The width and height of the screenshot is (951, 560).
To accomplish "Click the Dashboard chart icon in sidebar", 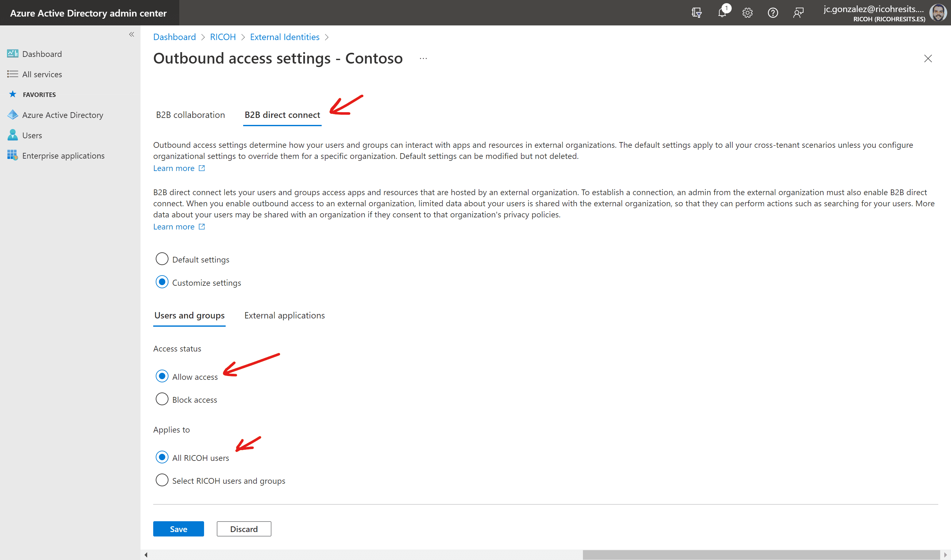I will [x=12, y=54].
